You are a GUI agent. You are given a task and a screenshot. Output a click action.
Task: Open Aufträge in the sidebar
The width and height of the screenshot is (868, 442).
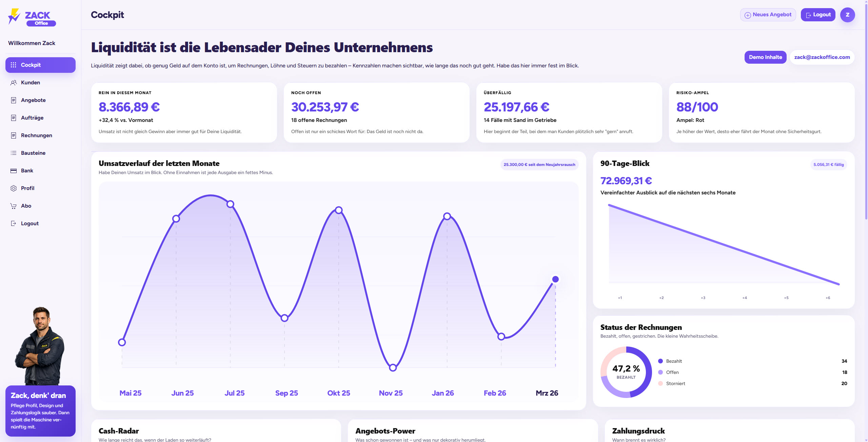[x=32, y=118]
